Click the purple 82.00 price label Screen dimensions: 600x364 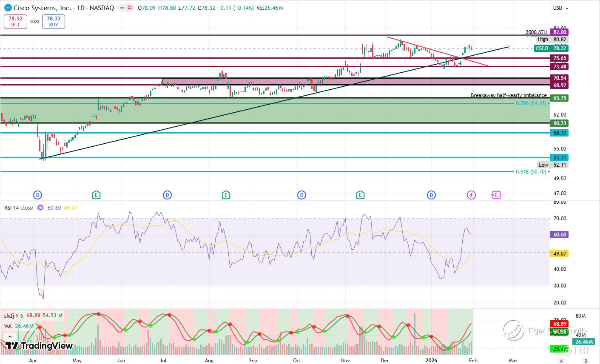tap(560, 32)
